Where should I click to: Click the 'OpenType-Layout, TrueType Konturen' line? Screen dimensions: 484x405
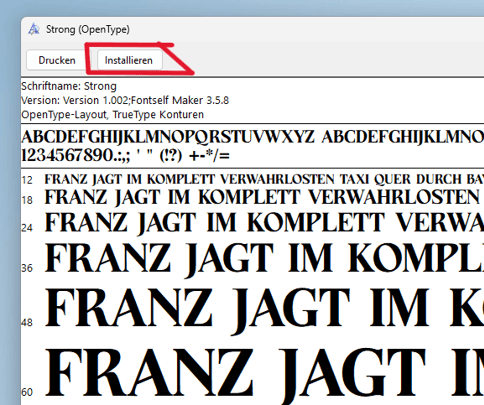pyautogui.click(x=112, y=115)
